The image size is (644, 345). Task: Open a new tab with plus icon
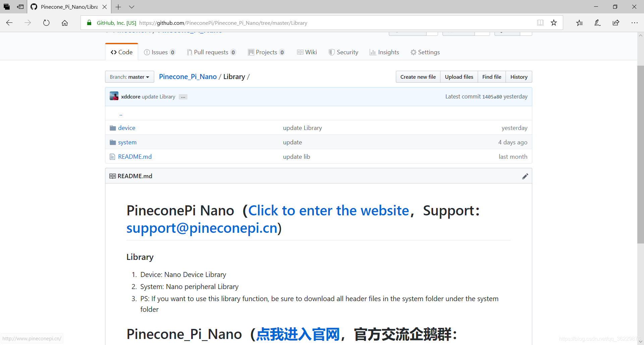tap(118, 7)
